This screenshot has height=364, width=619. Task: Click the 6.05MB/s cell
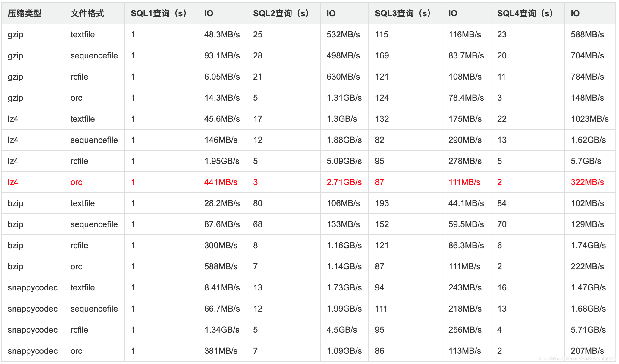(x=222, y=77)
